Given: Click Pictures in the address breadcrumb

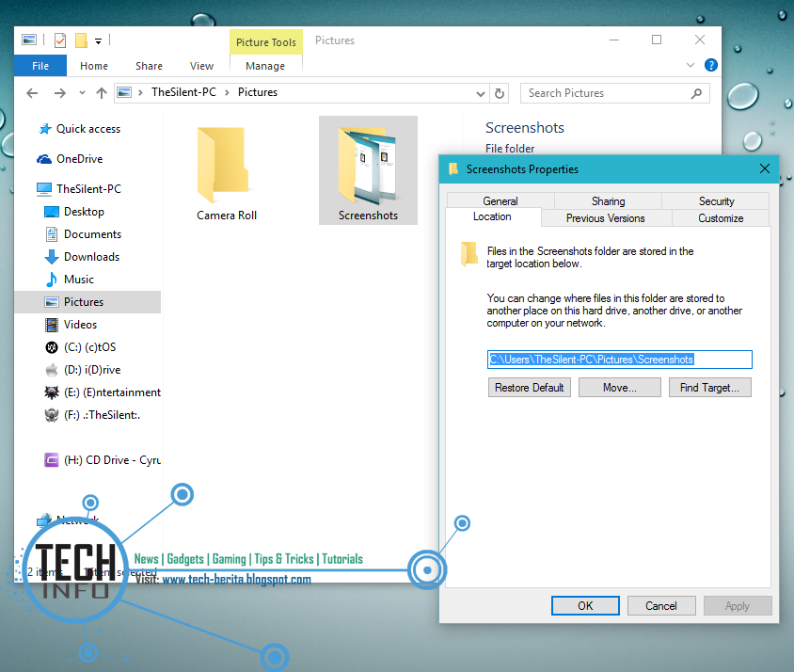Looking at the screenshot, I should coord(258,92).
